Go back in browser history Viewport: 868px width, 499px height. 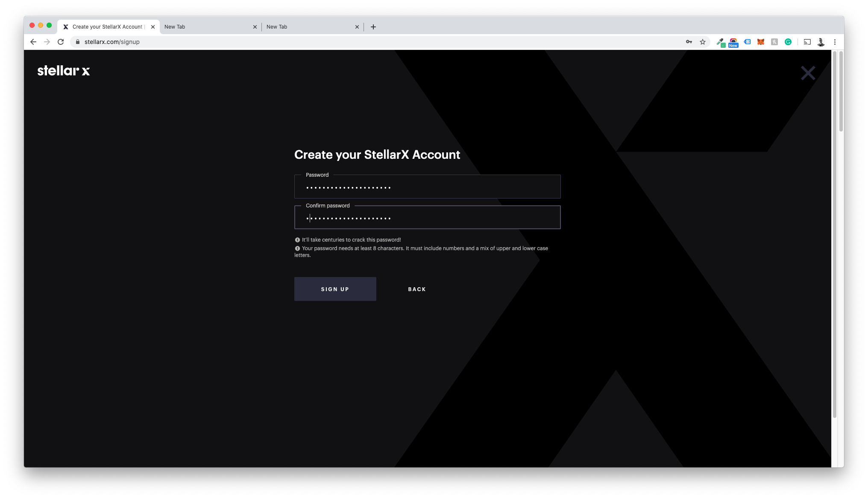33,42
